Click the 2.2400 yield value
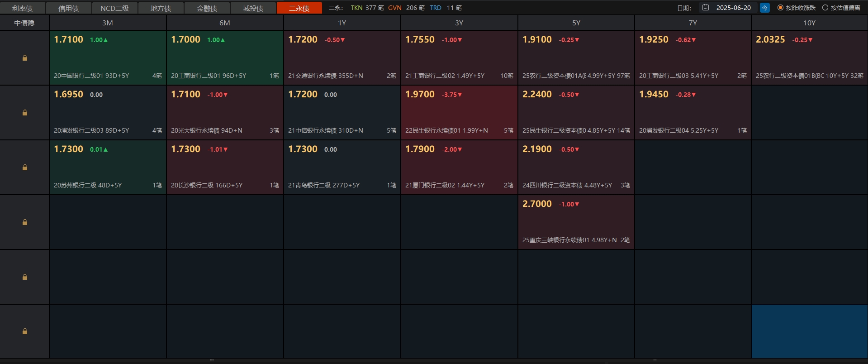 [537, 94]
